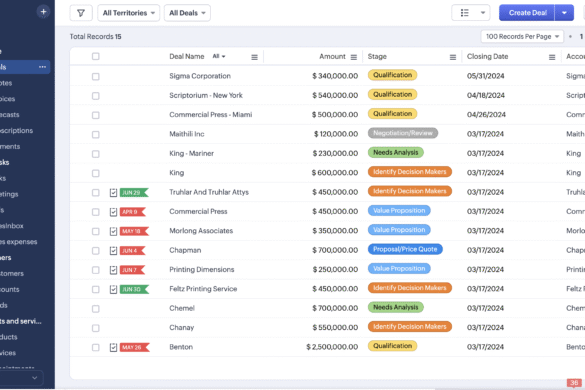This screenshot has height=390, width=585.
Task: Click task icon for Benton row
Action: (113, 347)
